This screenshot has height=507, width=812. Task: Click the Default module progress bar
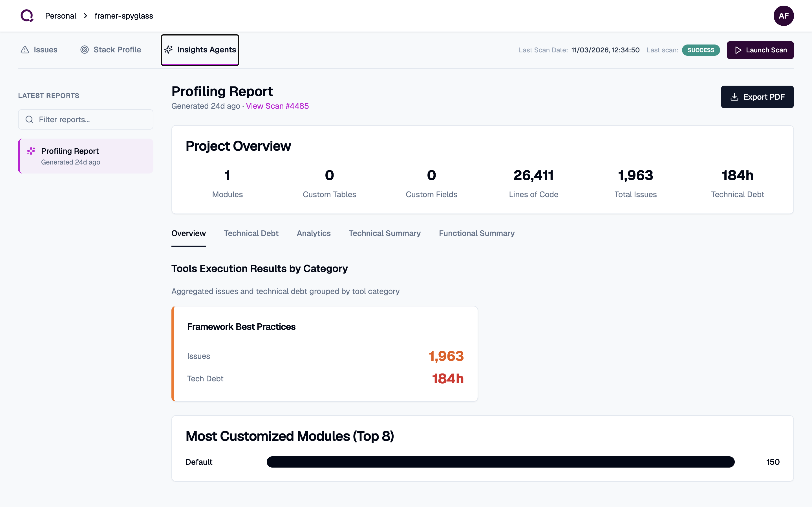tap(500, 462)
